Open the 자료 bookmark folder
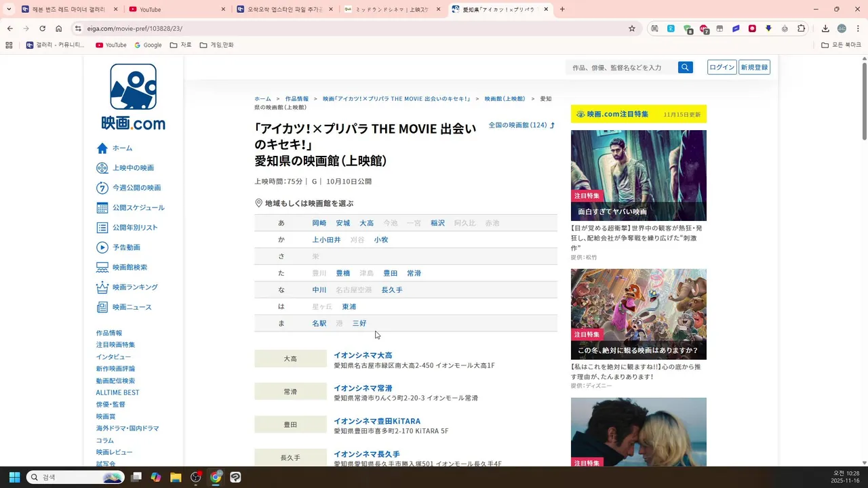The width and height of the screenshot is (868, 488). click(x=180, y=45)
